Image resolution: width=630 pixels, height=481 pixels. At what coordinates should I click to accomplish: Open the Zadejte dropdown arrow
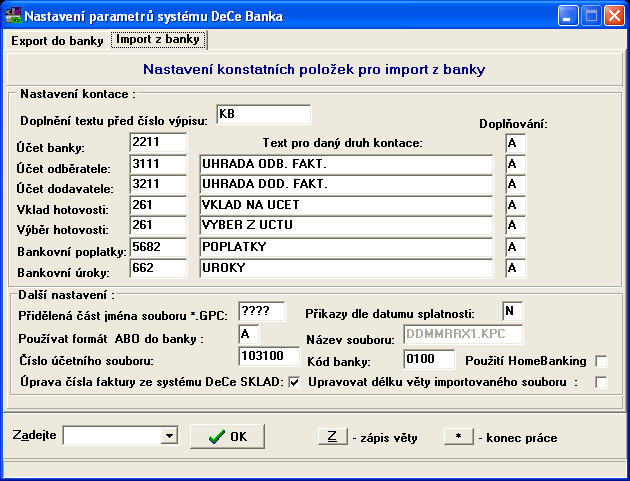click(169, 436)
